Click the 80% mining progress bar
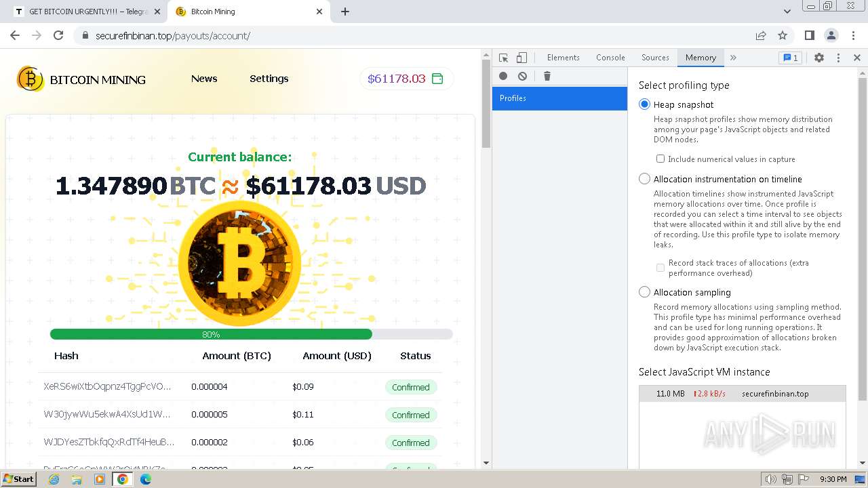Viewport: 868px width, 488px height. click(x=251, y=334)
